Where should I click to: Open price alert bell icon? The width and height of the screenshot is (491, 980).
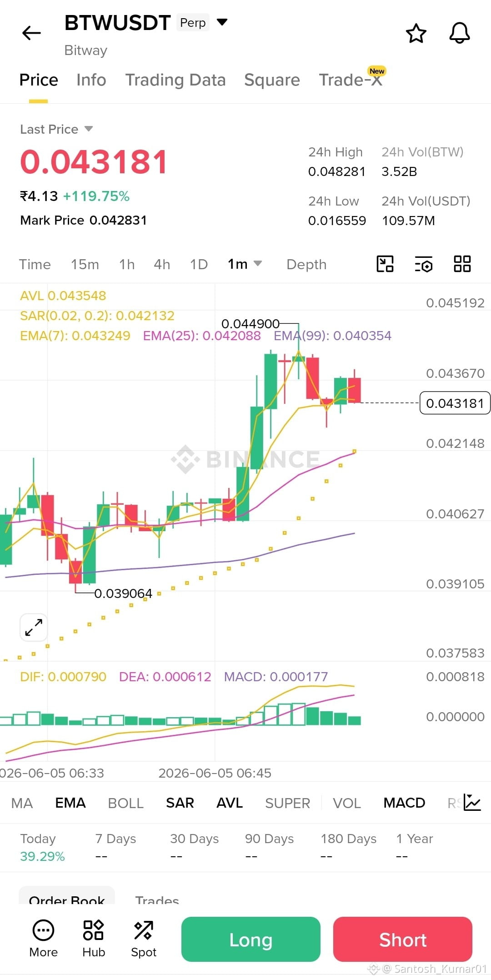460,33
